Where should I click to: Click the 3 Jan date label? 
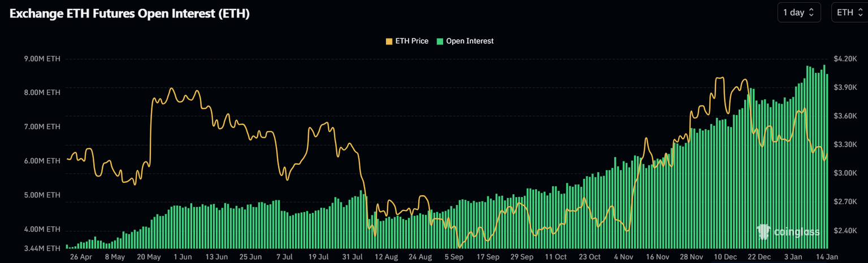click(792, 256)
